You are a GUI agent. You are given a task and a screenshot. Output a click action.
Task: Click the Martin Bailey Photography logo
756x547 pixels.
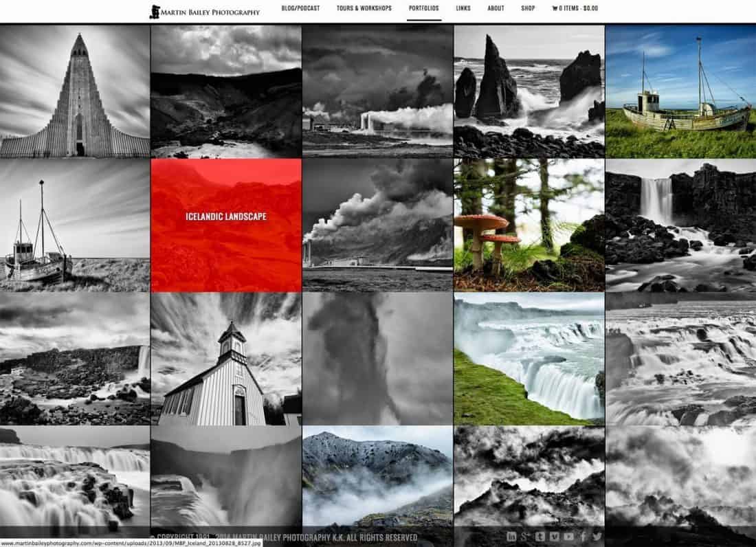205,11
